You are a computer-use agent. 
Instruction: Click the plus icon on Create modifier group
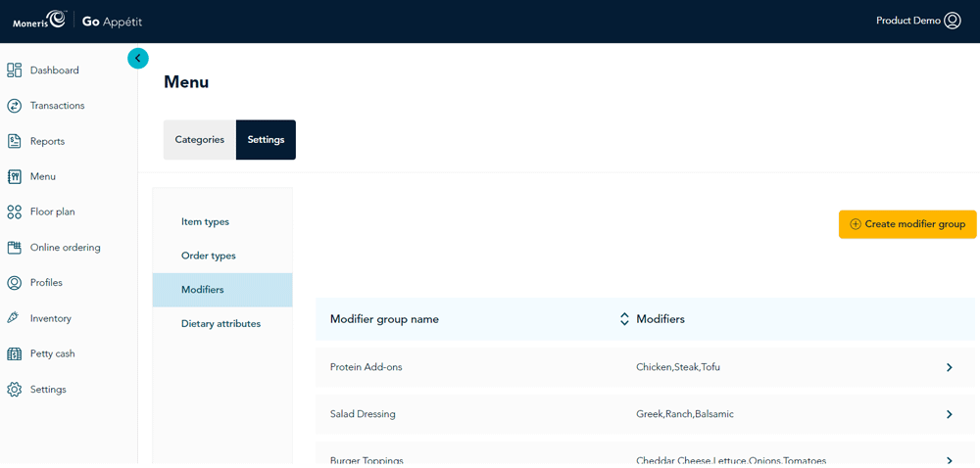pos(856,224)
